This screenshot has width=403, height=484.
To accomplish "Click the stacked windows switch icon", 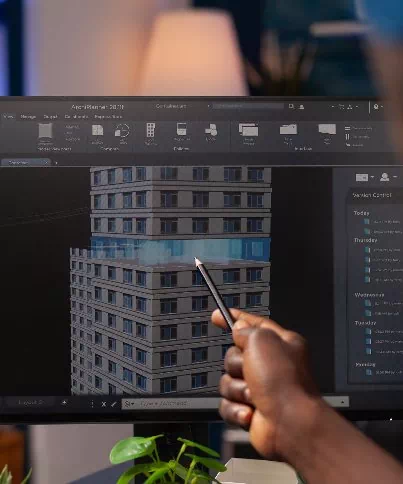I will click(x=249, y=129).
